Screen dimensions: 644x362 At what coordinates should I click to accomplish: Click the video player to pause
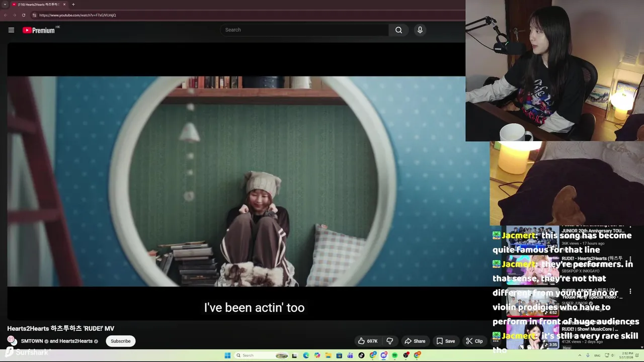[236, 182]
